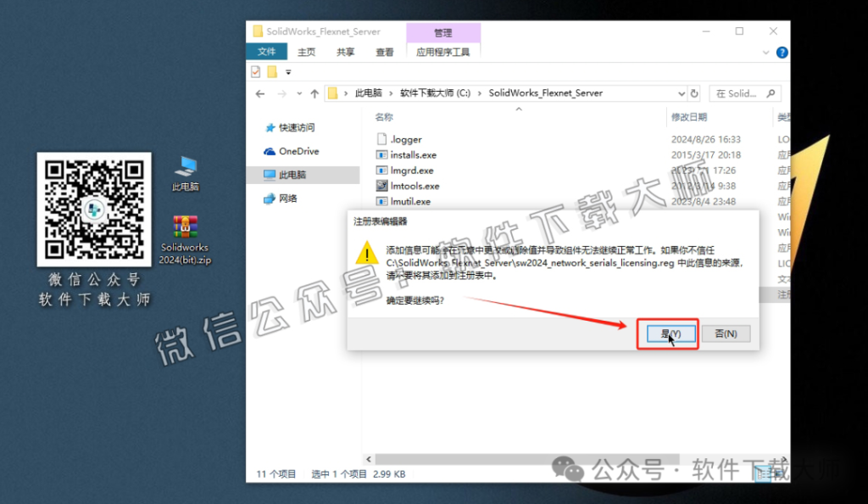
Task: Launch installs.exe application
Action: tap(413, 154)
